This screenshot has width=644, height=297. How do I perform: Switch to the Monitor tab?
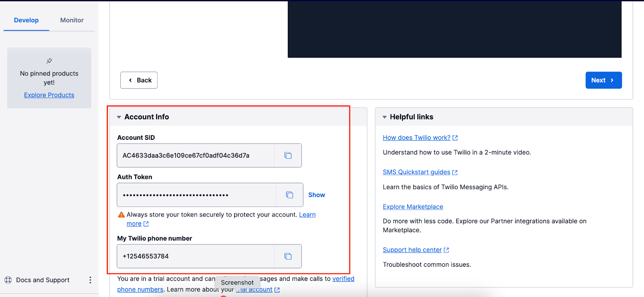[72, 20]
